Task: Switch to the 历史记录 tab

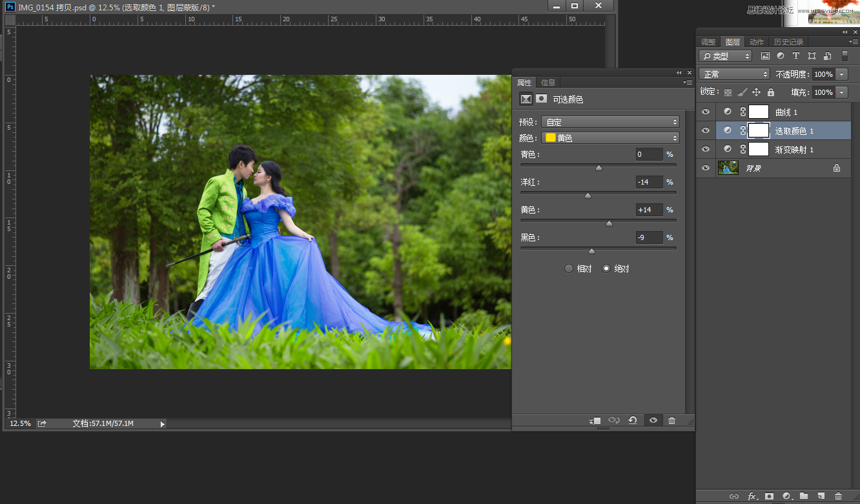Action: pos(788,42)
